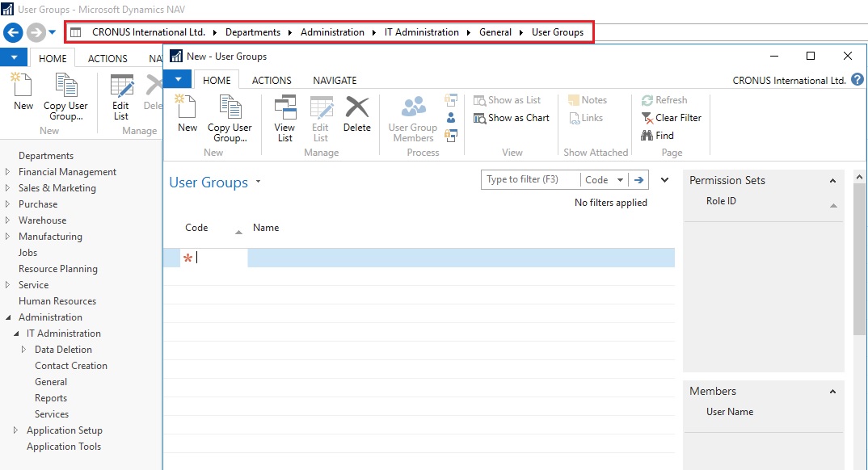Click the dialog's vertical scrollbar
This screenshot has height=470, width=868.
859,258
